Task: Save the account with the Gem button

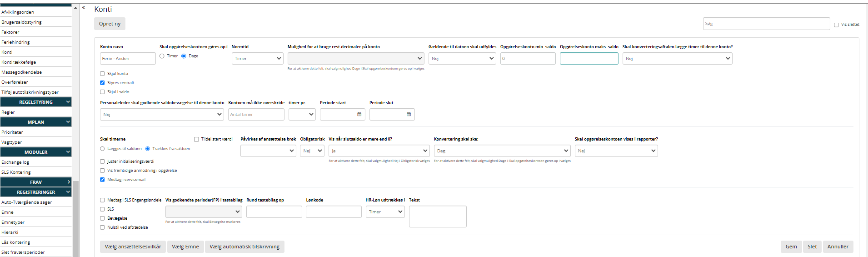Action: pyautogui.click(x=791, y=247)
